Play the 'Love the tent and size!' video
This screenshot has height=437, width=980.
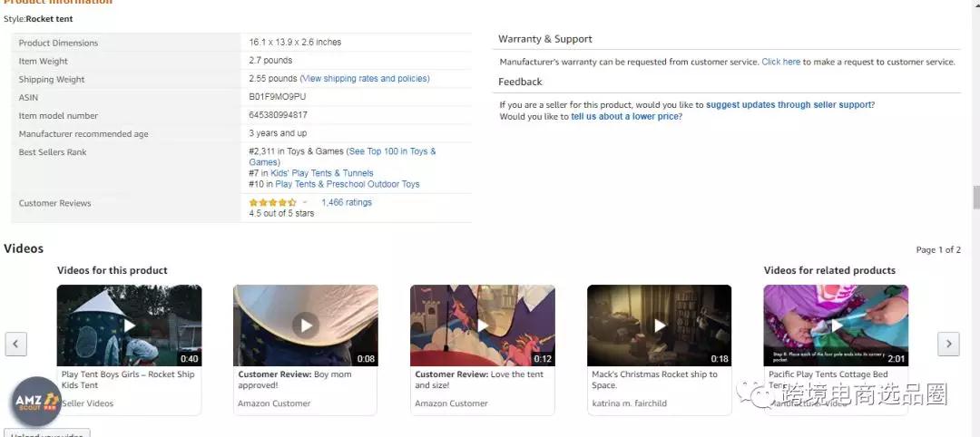[482, 325]
